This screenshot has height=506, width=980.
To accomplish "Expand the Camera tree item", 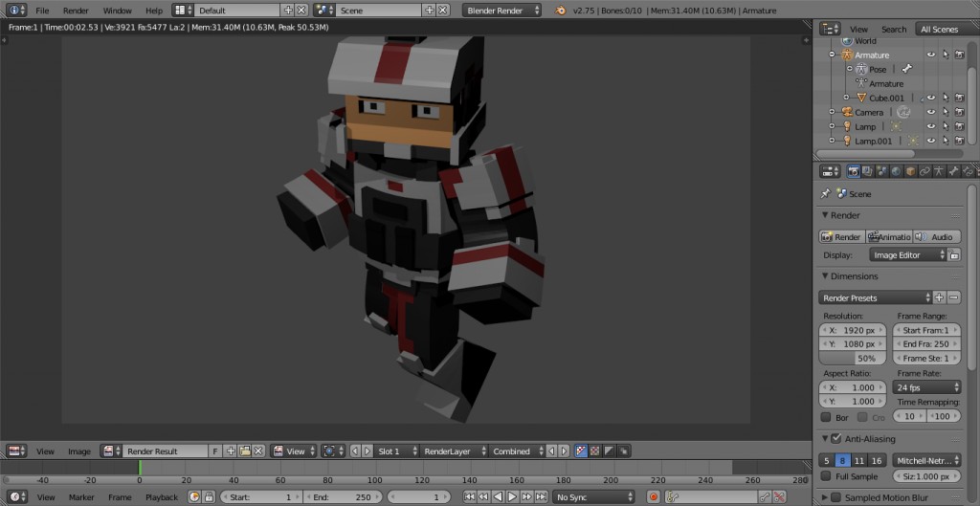I will click(x=832, y=113).
